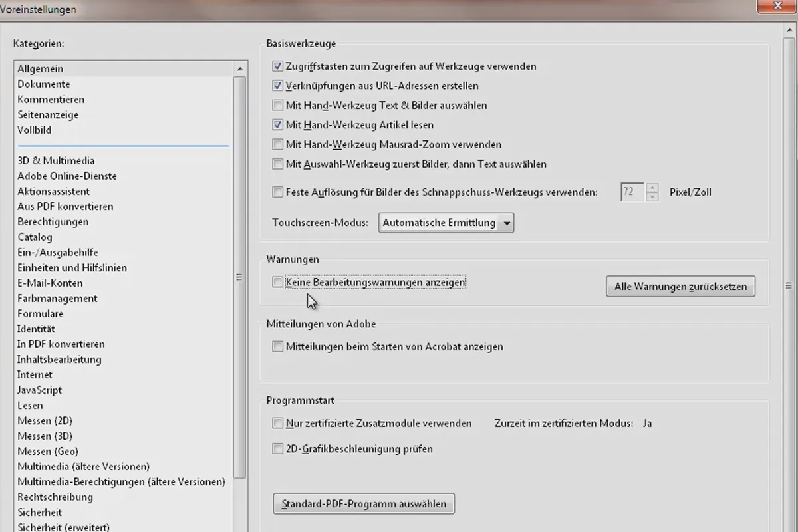Click the categories list scrollbar thumb
798x532 pixels.
[x=240, y=277]
